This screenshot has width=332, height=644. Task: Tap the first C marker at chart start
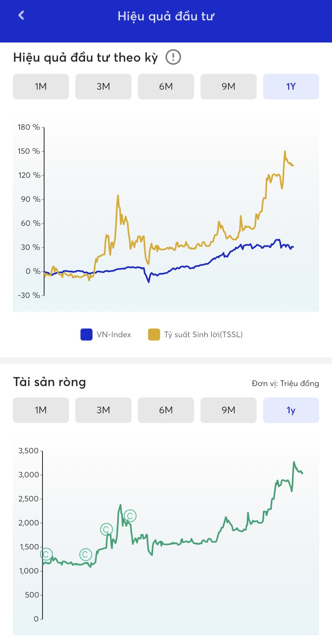click(x=46, y=554)
